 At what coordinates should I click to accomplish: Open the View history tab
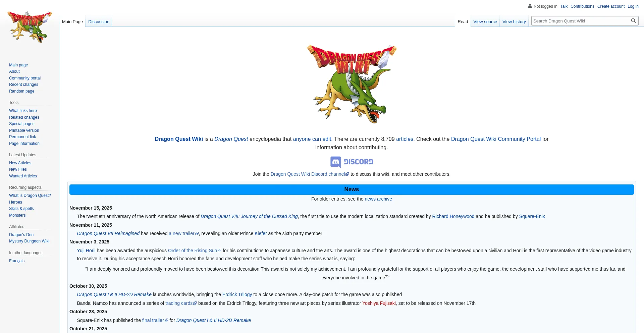(x=514, y=21)
